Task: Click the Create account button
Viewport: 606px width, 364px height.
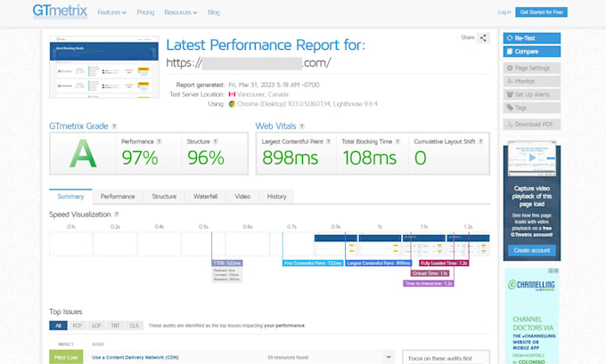Action: tap(532, 250)
